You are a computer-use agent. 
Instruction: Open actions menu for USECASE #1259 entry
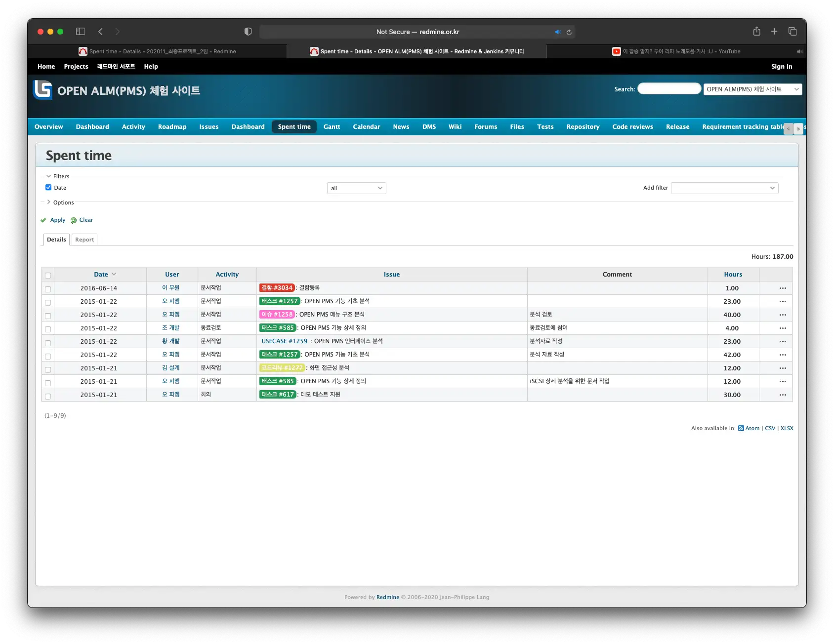coord(783,341)
